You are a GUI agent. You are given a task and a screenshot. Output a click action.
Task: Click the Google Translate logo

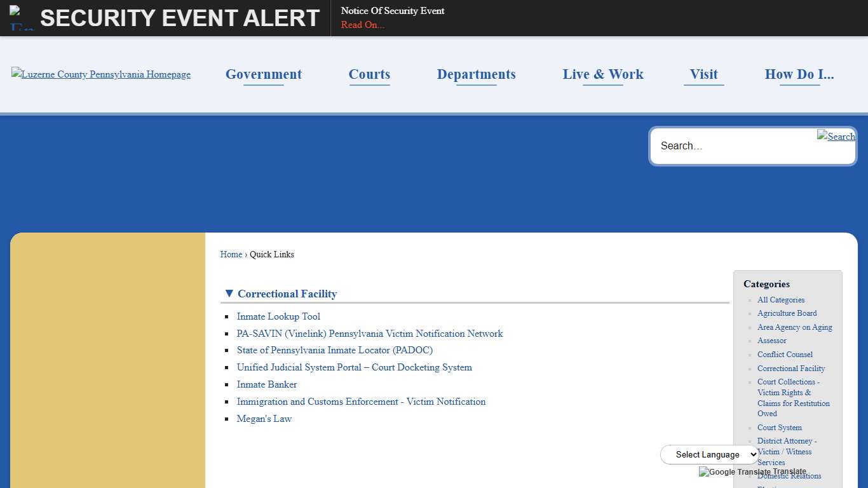coord(734,472)
